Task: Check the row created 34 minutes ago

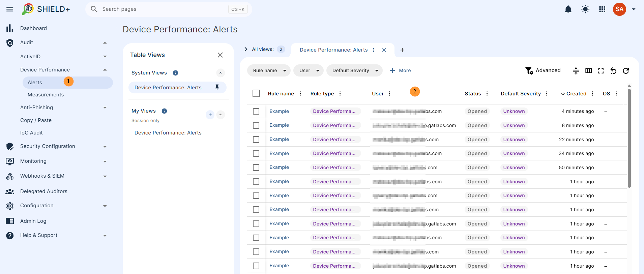Action: coord(256,153)
